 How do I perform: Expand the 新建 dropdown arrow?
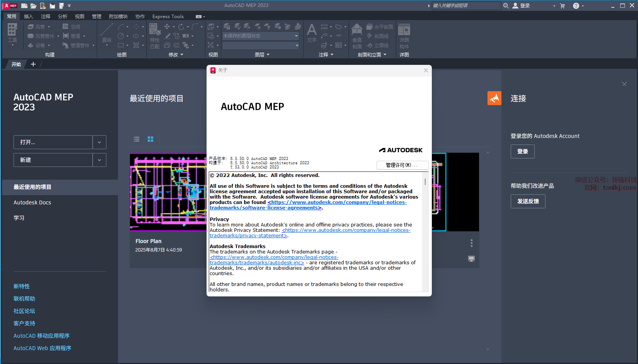[x=99, y=160]
